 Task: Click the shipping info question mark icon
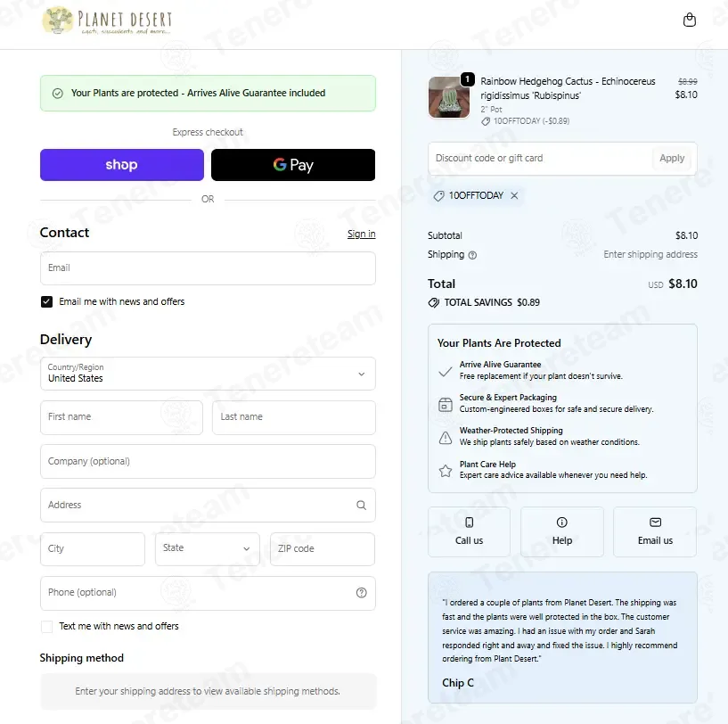472,255
